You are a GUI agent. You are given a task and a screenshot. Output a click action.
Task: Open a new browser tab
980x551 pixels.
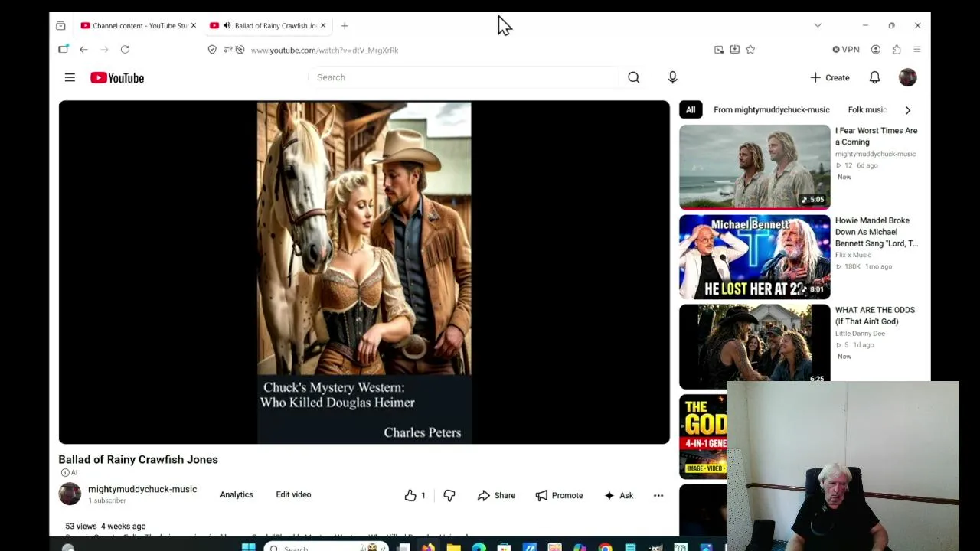coord(345,26)
